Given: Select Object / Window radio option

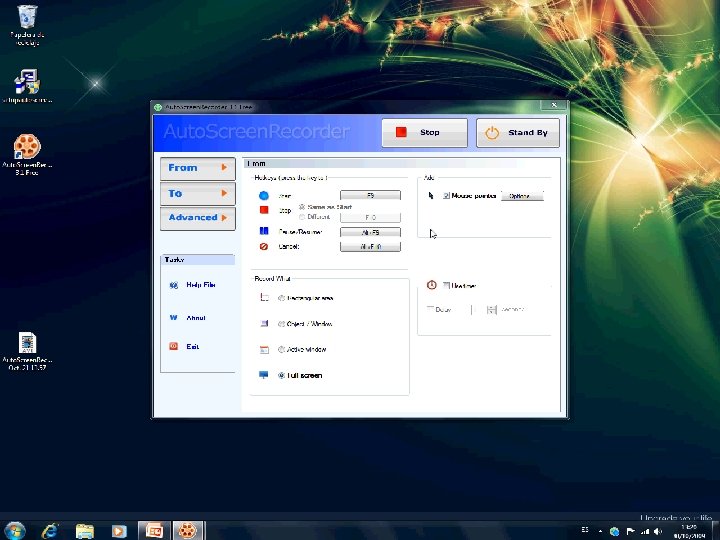Looking at the screenshot, I should click(281, 324).
